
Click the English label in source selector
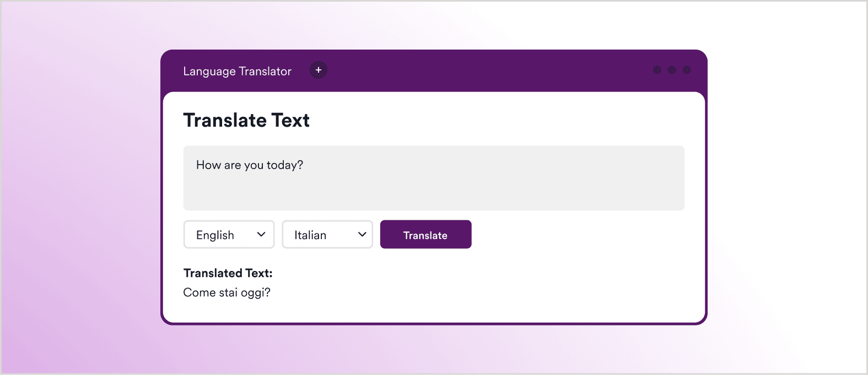point(215,235)
